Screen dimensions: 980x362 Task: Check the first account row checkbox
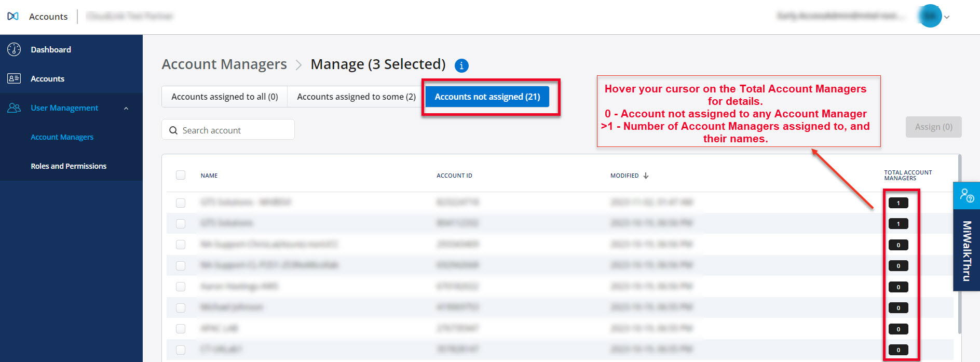(x=181, y=203)
